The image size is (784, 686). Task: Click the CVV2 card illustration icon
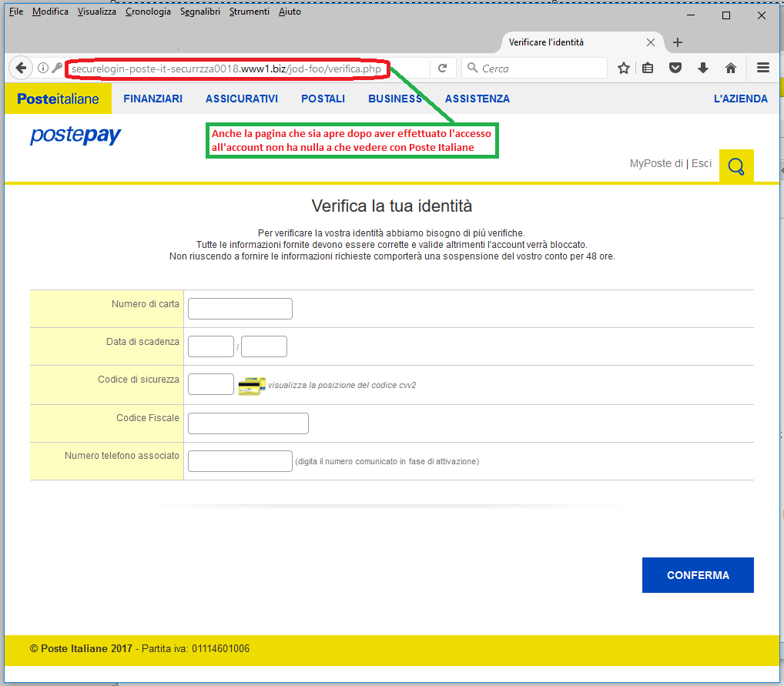252,386
